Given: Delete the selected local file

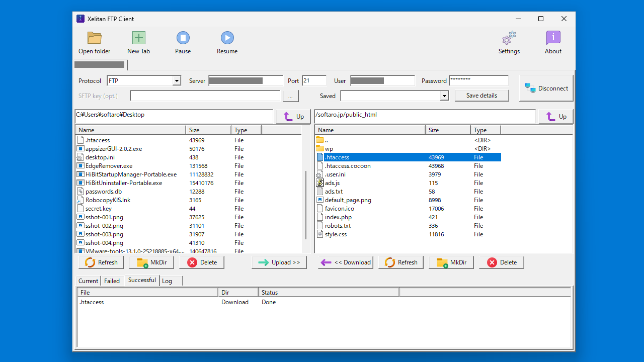Looking at the screenshot, I should tap(202, 262).
